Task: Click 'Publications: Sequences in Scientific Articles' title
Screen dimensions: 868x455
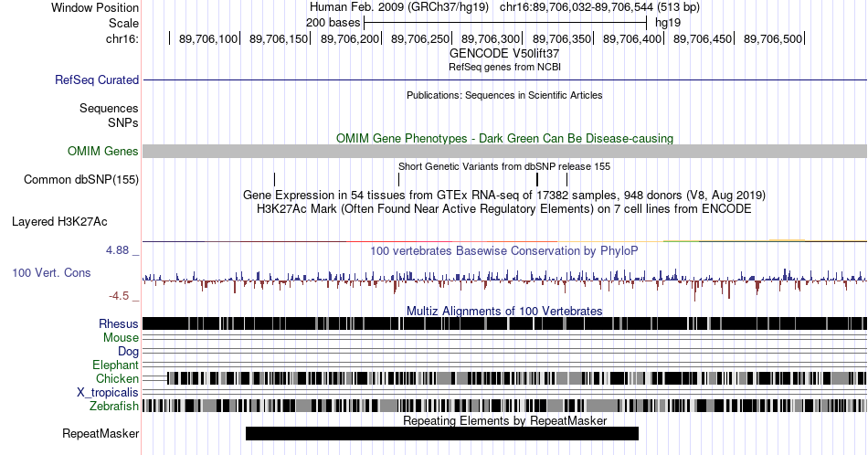Action: click(504, 95)
